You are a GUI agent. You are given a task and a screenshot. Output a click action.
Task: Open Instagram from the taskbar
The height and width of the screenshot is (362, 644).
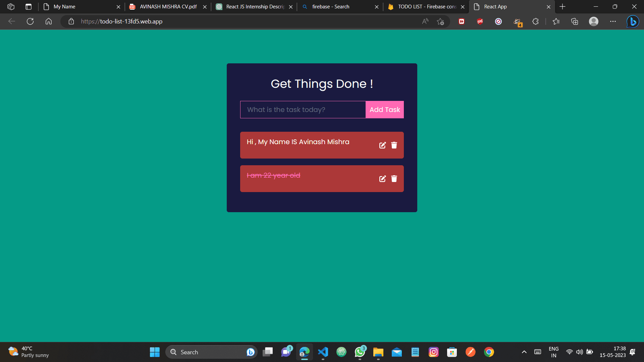tap(434, 352)
